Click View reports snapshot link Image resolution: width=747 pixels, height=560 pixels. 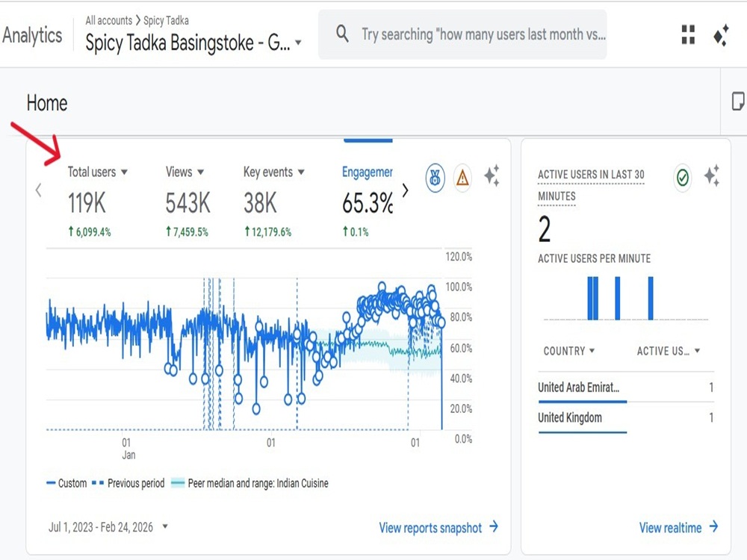[438, 528]
